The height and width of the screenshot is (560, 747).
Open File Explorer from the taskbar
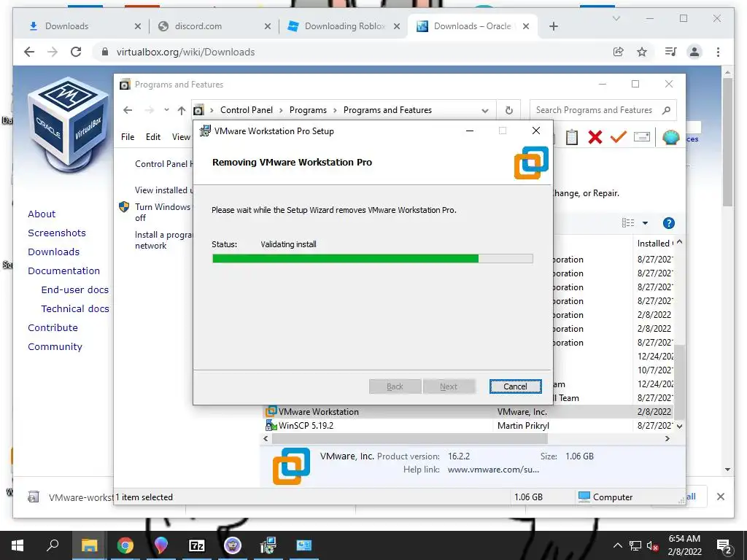pyautogui.click(x=89, y=545)
